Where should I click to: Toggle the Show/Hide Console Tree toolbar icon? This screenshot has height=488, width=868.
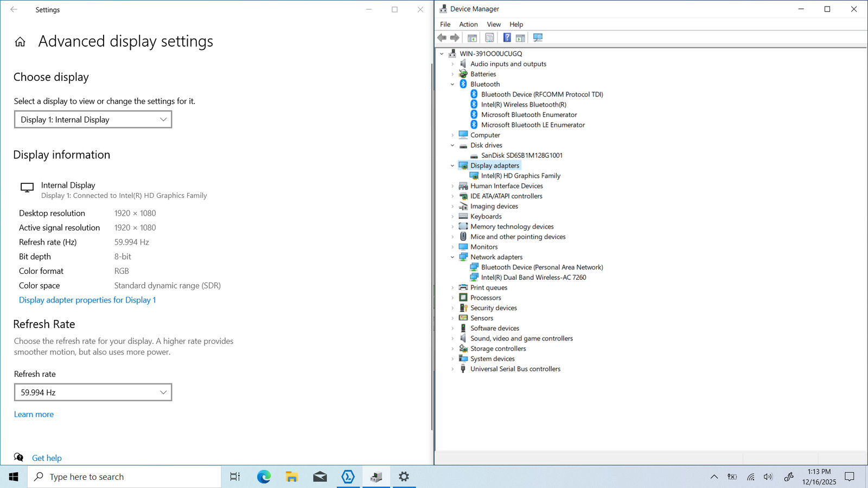click(472, 37)
